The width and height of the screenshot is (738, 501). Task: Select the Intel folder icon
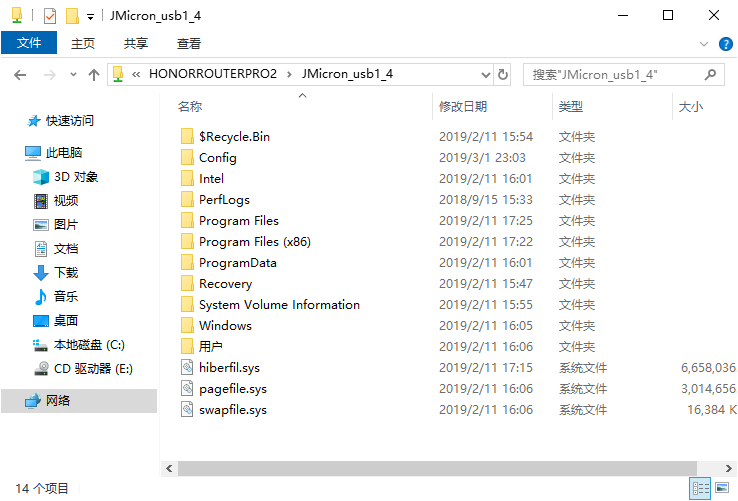tap(187, 178)
